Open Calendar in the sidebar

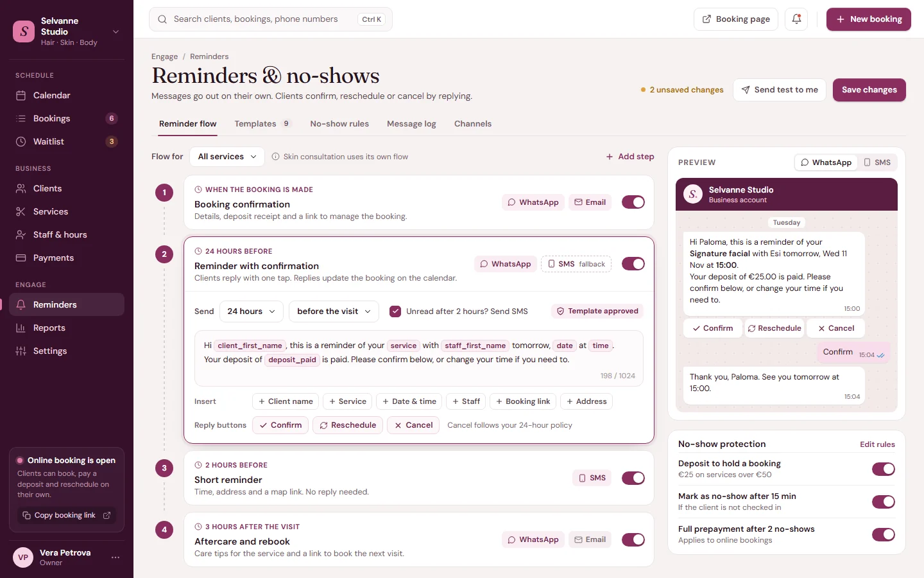pyautogui.click(x=67, y=95)
